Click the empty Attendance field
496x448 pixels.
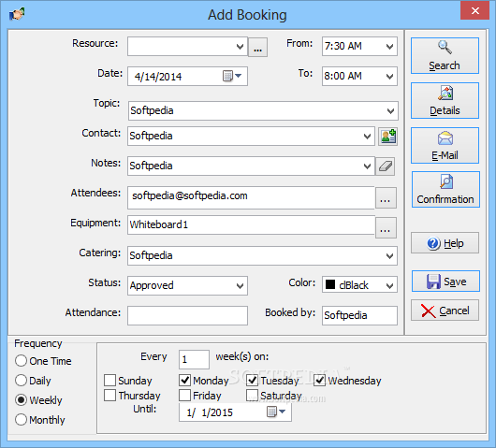pos(187,315)
